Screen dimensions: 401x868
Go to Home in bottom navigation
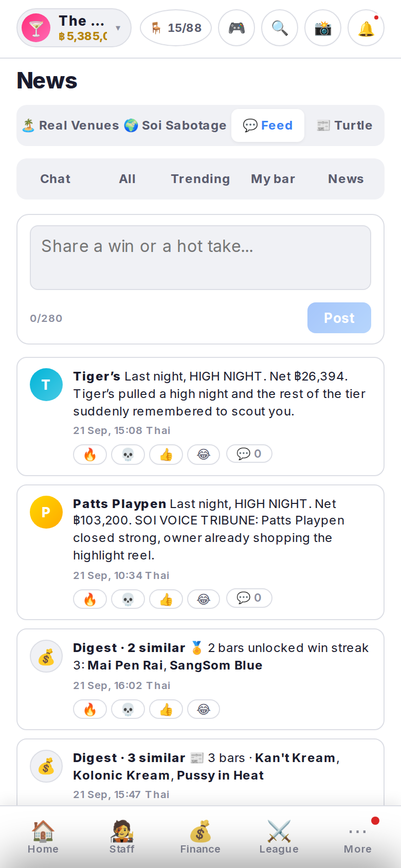click(43, 837)
